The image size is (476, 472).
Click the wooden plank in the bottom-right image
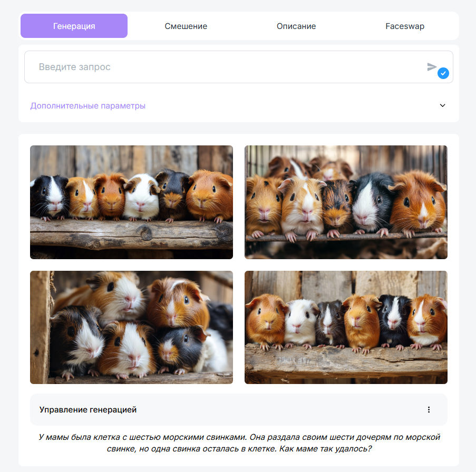tap(346, 362)
